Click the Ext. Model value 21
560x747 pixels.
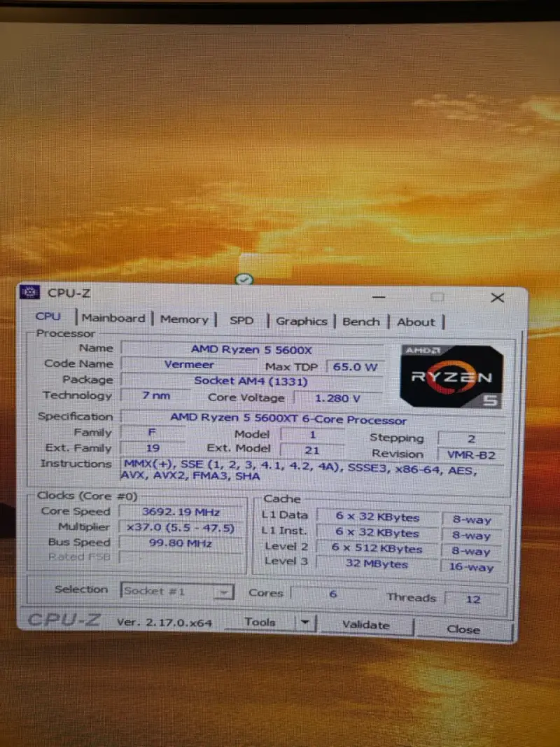coord(312,450)
